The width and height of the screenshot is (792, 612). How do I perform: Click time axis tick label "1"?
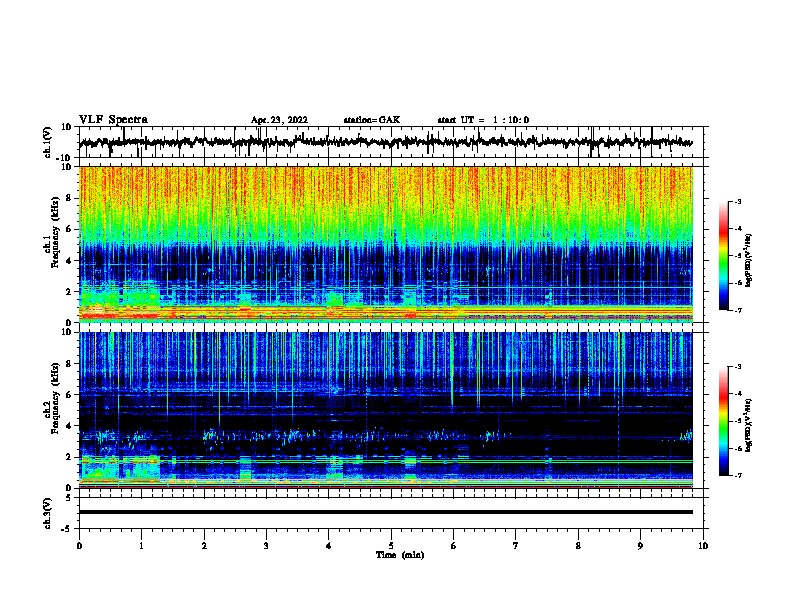click(141, 546)
